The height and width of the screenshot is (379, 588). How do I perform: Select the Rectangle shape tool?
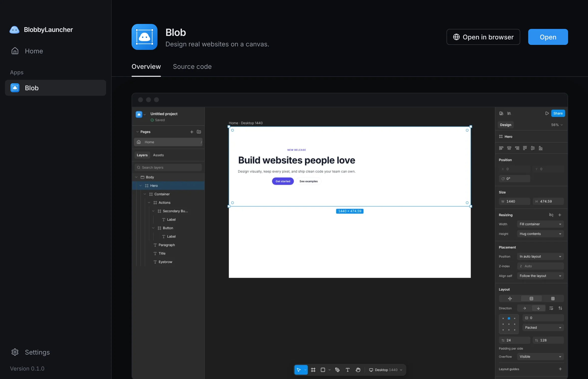(323, 370)
